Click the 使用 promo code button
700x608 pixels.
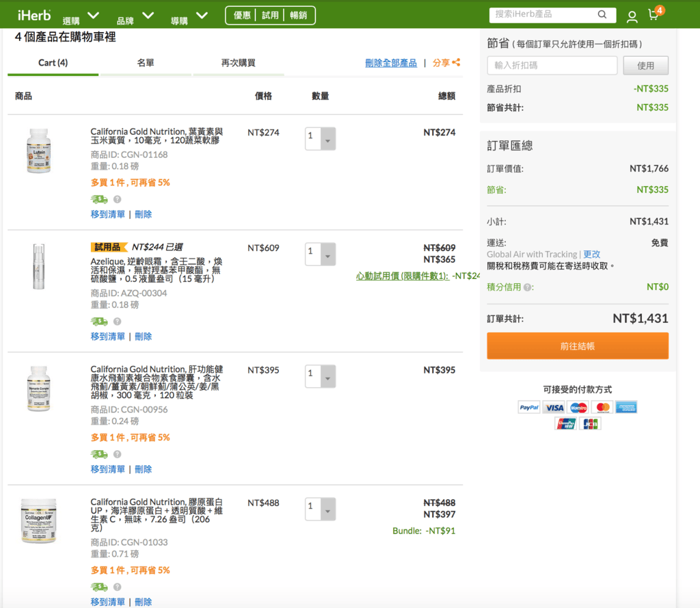(x=645, y=66)
